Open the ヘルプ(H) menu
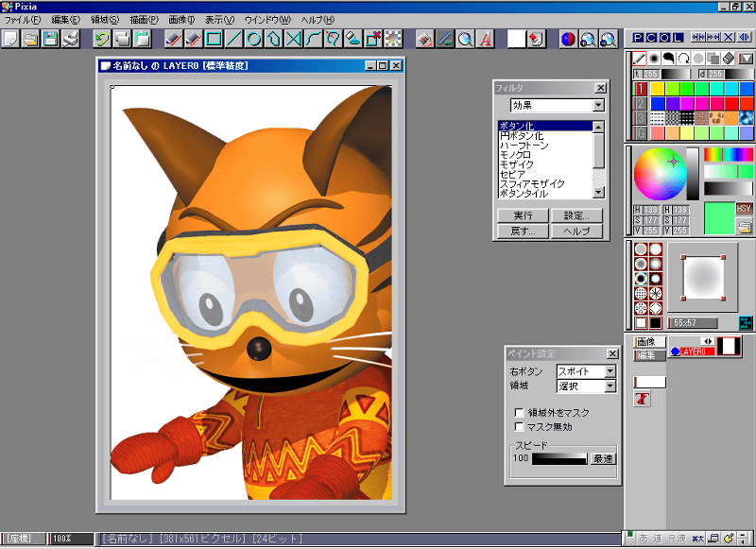This screenshot has height=549, width=756. point(318,20)
